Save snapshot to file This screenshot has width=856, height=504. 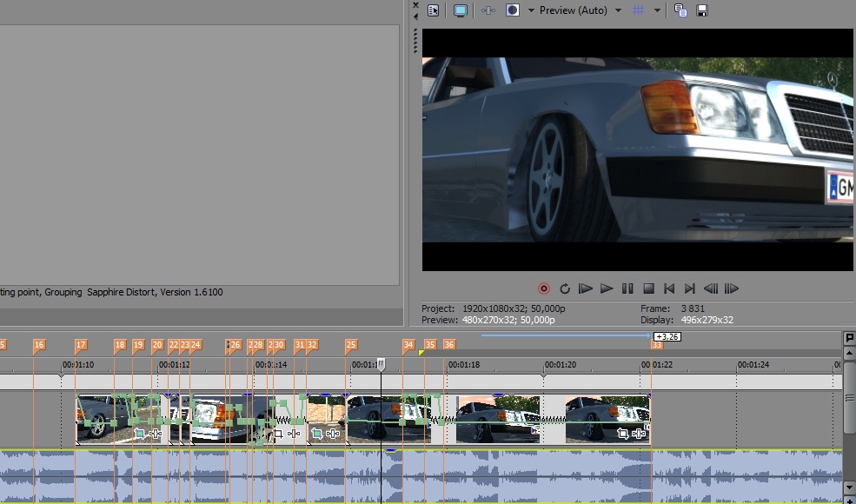pos(702,10)
